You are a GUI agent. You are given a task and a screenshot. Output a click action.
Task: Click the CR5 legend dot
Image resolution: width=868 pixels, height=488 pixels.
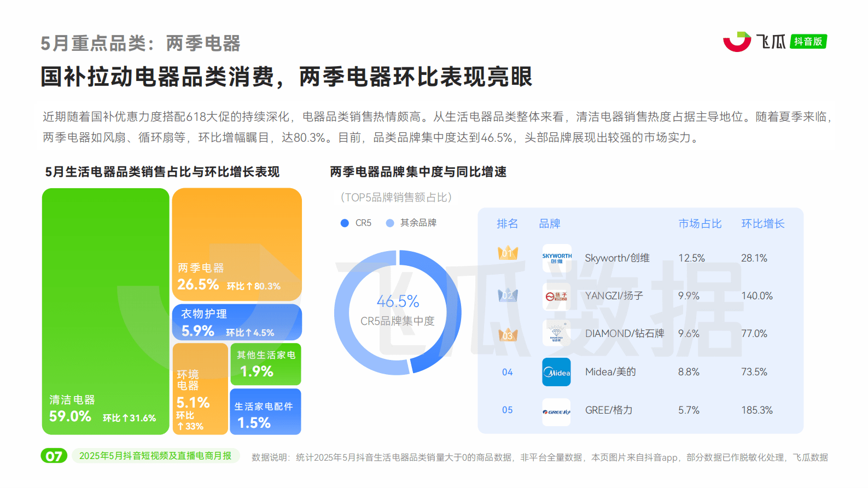tap(345, 223)
